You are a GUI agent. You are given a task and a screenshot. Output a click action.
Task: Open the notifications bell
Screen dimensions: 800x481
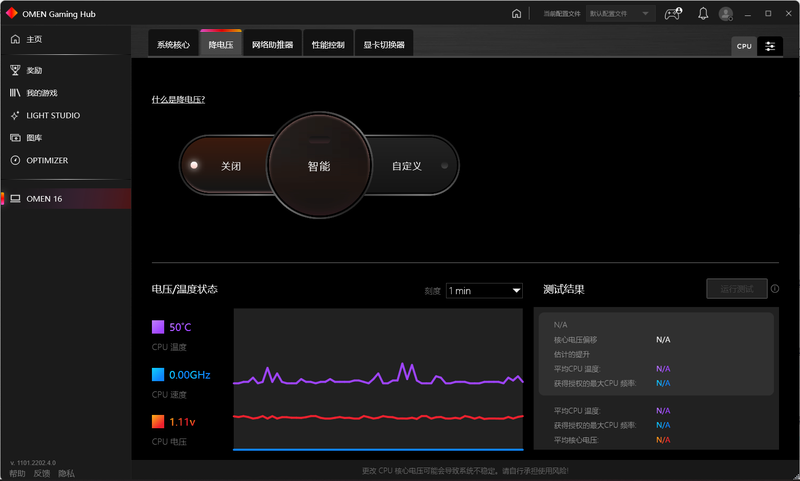point(703,14)
